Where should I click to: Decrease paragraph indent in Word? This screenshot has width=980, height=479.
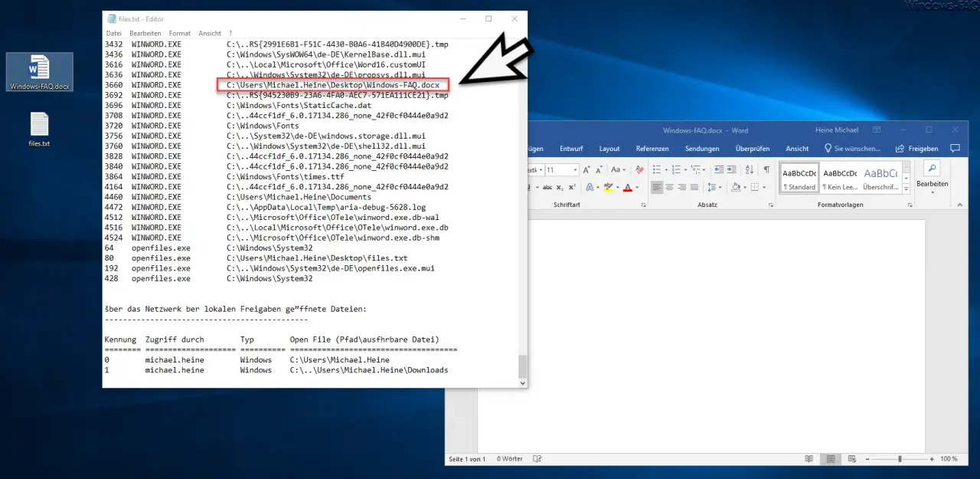[719, 170]
